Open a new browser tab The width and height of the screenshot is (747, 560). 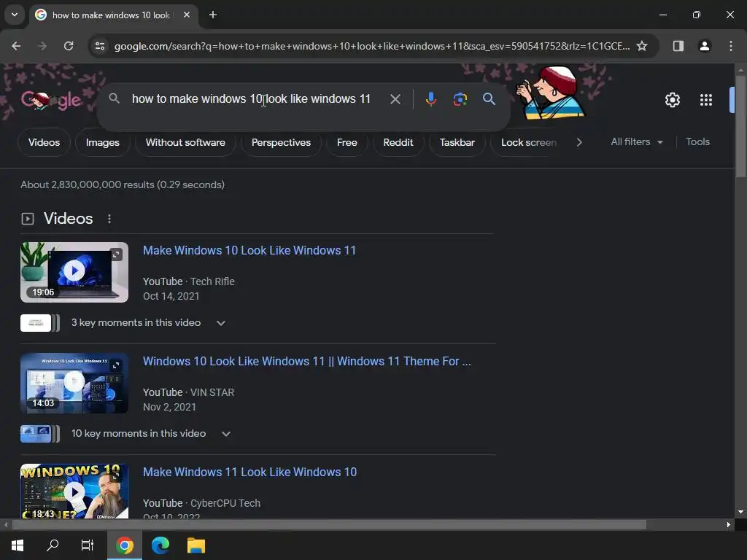pos(213,15)
